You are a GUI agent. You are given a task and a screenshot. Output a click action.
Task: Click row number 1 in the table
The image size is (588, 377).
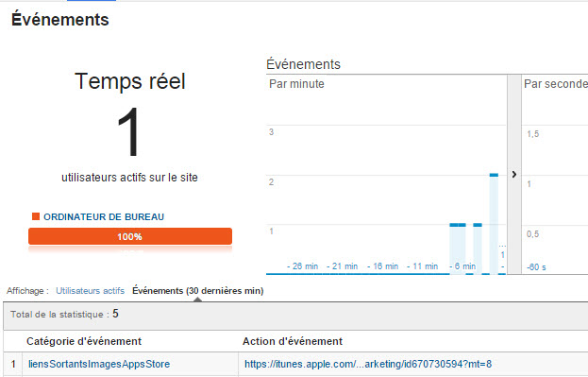[13, 364]
